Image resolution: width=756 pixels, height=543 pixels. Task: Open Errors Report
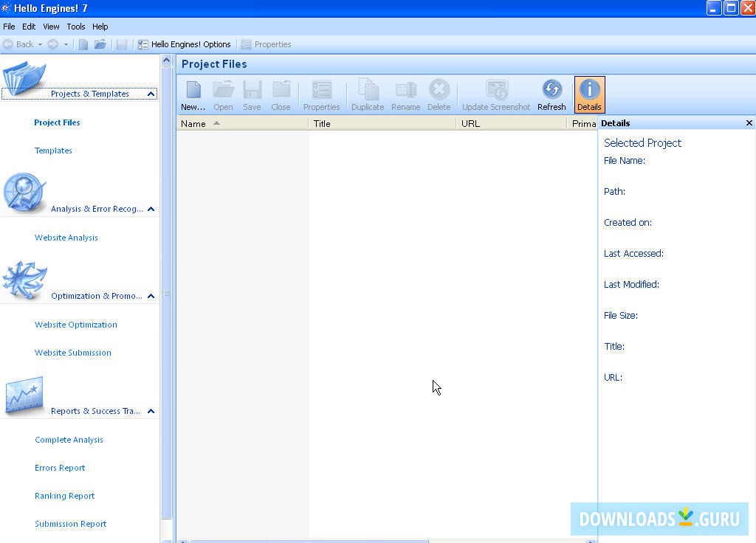click(60, 468)
